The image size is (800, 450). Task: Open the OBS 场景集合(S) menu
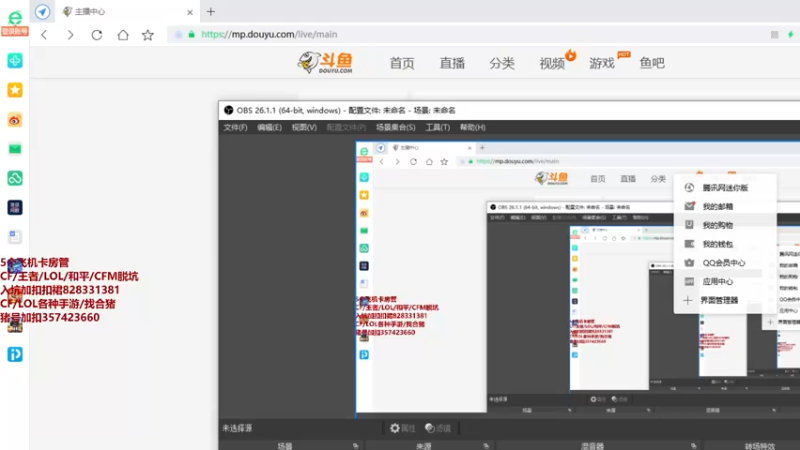pyautogui.click(x=396, y=128)
